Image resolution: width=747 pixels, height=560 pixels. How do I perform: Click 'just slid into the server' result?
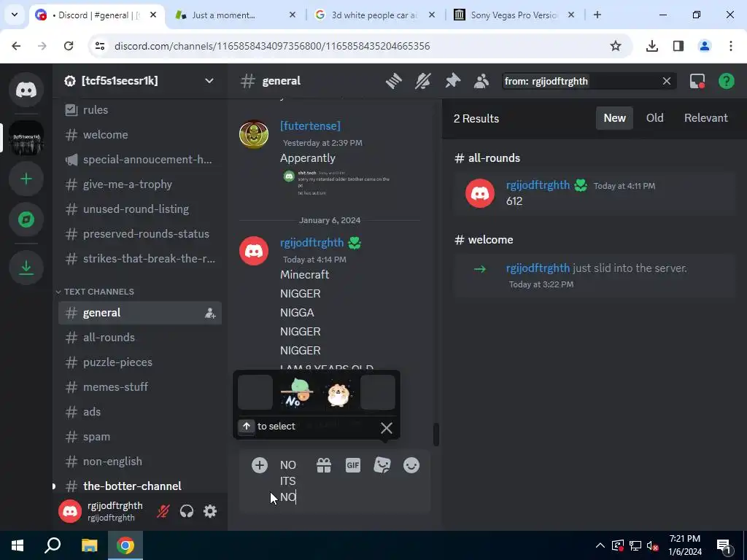tap(594, 275)
